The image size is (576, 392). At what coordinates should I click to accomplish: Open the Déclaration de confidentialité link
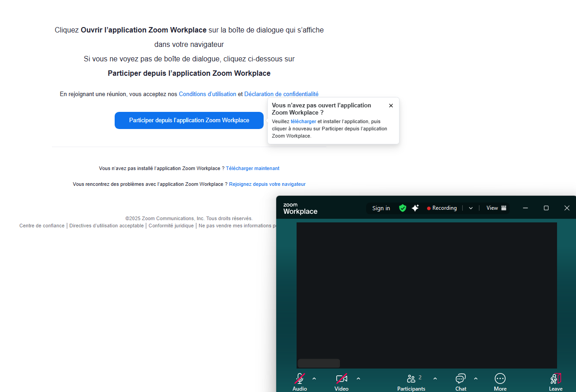point(281,94)
